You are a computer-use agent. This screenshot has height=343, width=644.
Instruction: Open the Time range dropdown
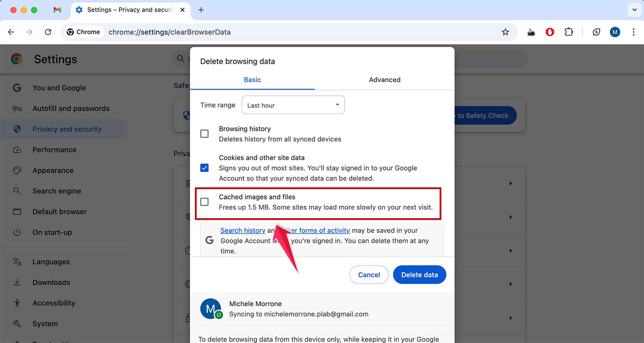point(293,105)
